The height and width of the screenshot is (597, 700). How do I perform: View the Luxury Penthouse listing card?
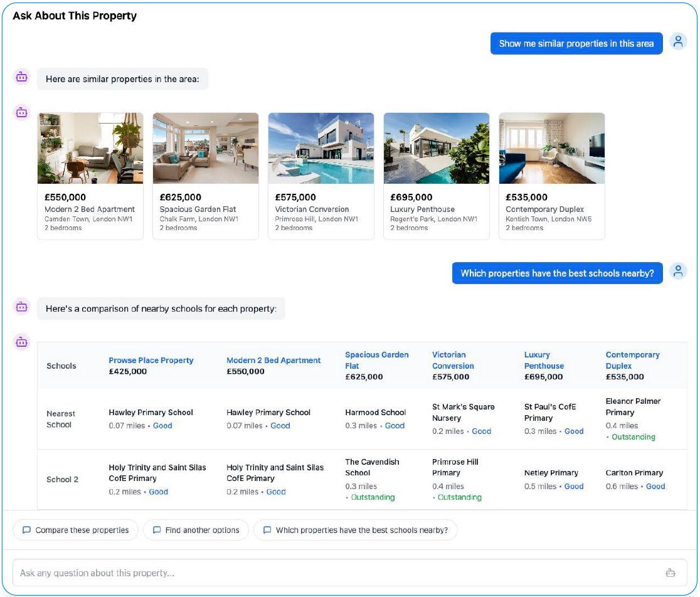[x=436, y=176]
